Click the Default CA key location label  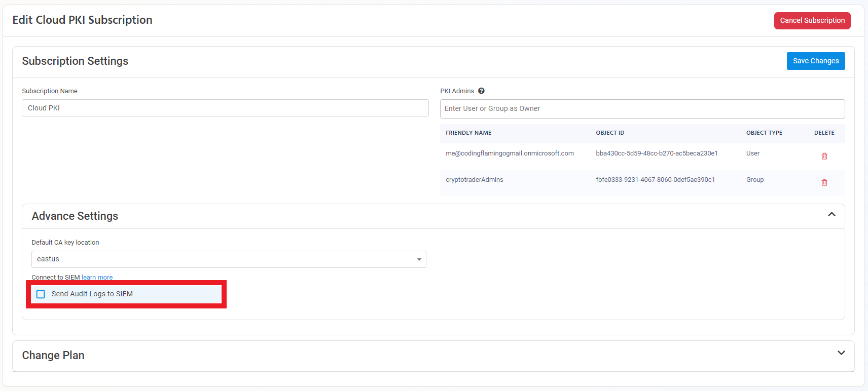pyautogui.click(x=65, y=243)
